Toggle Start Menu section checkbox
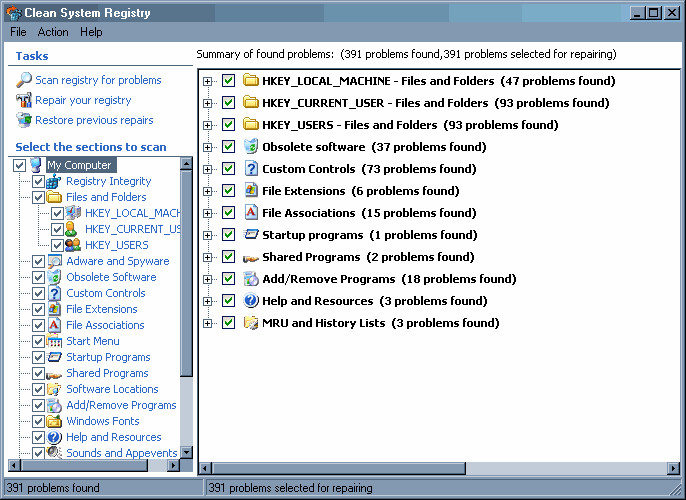The image size is (686, 500). pyautogui.click(x=38, y=341)
